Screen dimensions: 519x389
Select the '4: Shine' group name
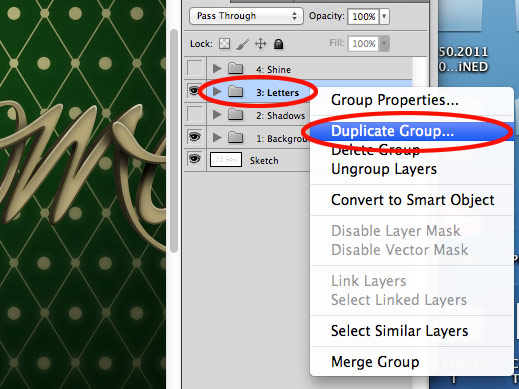click(x=273, y=69)
